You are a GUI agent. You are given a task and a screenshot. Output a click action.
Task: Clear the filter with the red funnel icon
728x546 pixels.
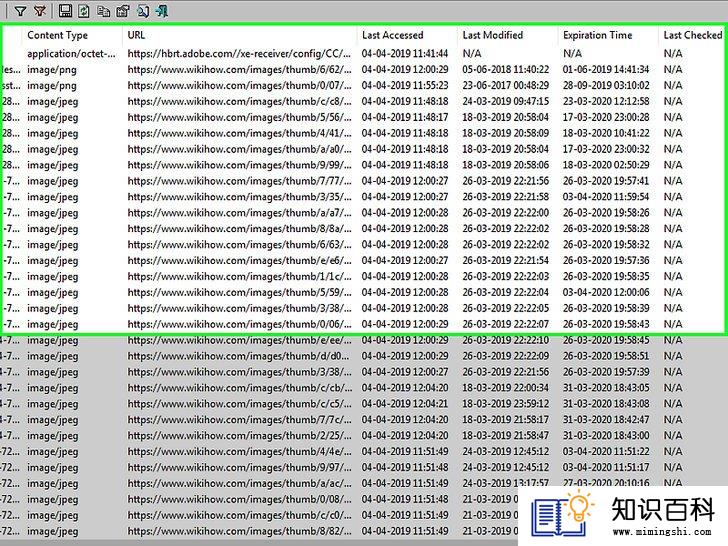click(x=40, y=11)
